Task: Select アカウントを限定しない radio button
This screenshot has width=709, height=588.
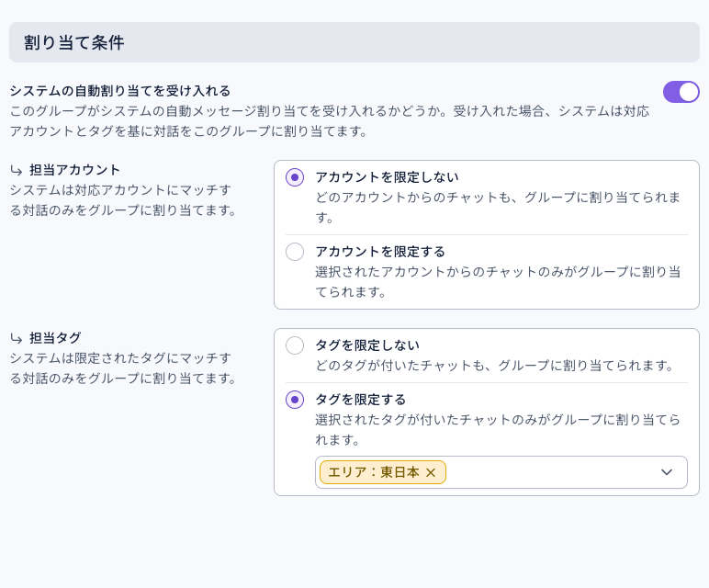Action: [295, 177]
